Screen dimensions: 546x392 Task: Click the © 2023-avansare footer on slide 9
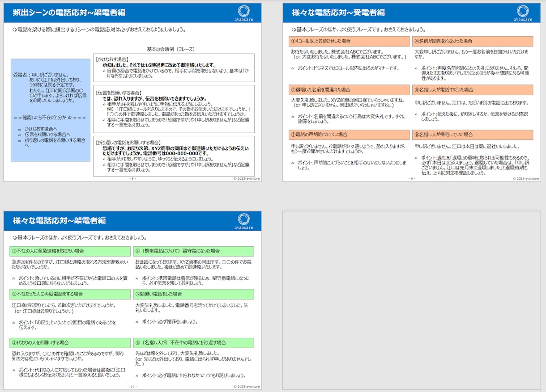[x=526, y=178]
